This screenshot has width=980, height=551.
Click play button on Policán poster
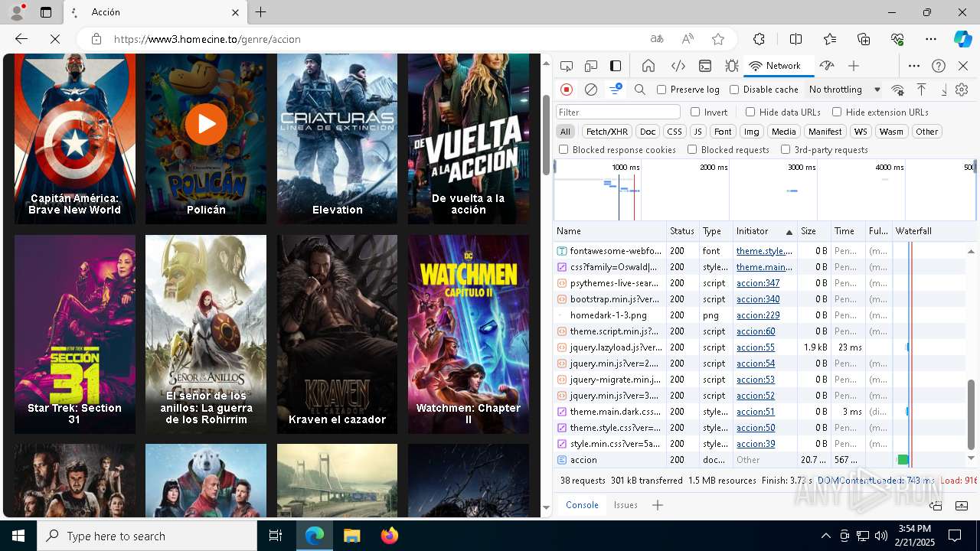point(206,124)
